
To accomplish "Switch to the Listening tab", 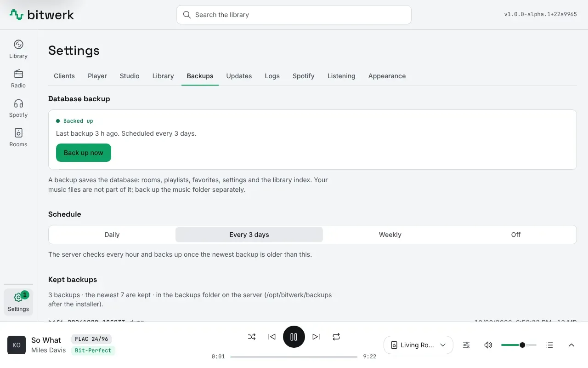I will pyautogui.click(x=341, y=76).
